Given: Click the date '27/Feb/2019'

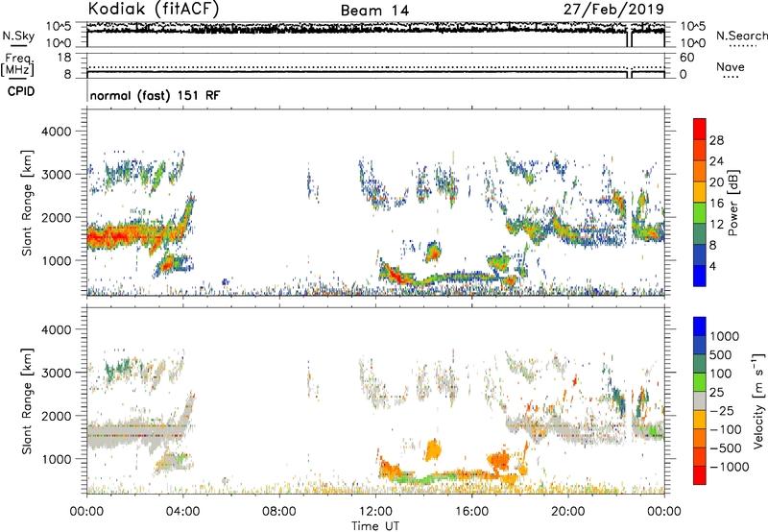Looking at the screenshot, I should click(613, 9).
